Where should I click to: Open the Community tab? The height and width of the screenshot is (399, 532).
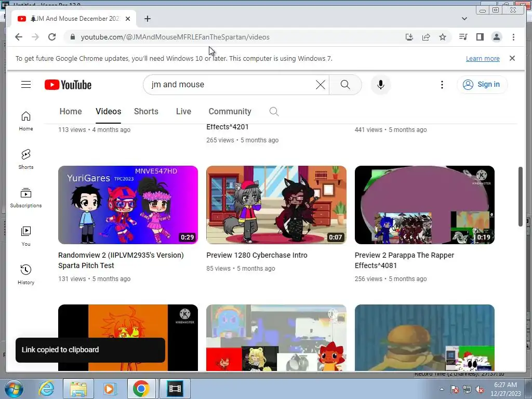[x=230, y=111]
